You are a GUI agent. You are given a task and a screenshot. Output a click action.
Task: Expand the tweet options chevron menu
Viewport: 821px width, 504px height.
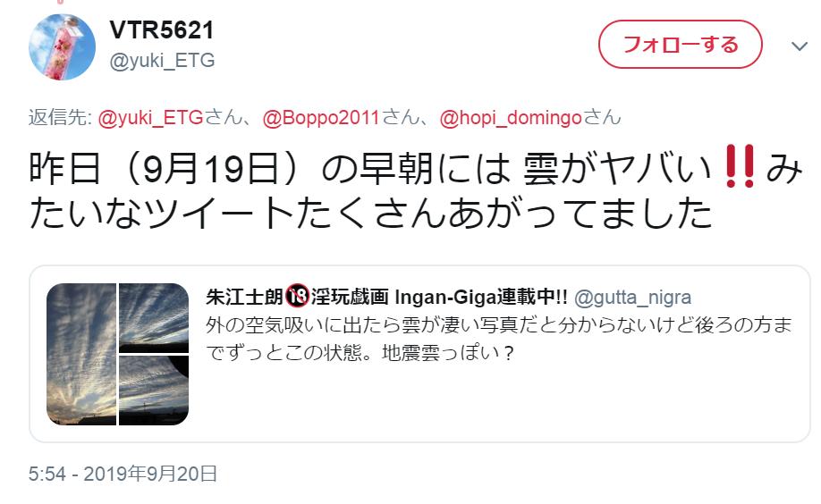800,46
